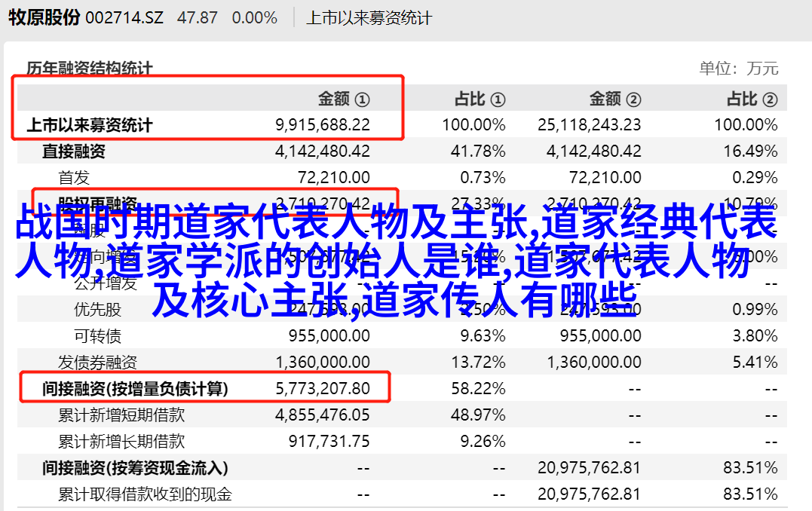Screen dimensions: 812x511
Task: Select the amount 4,855,476.05
Action: (x=323, y=415)
